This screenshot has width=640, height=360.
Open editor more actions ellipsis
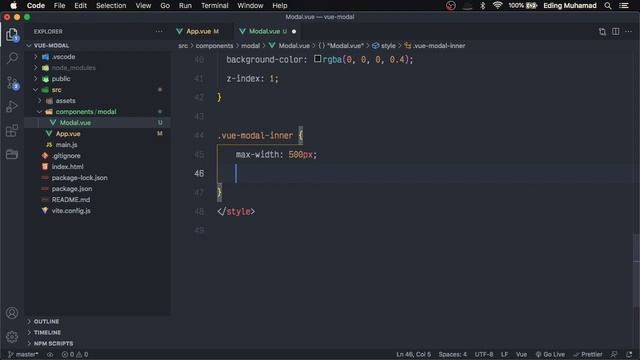tap(629, 31)
